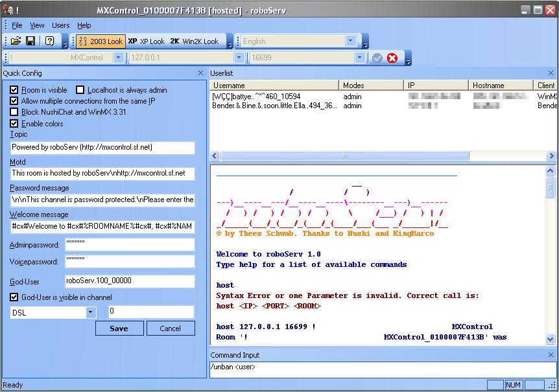Close the Userlist panel
This screenshot has height=392, width=559.
click(551, 73)
